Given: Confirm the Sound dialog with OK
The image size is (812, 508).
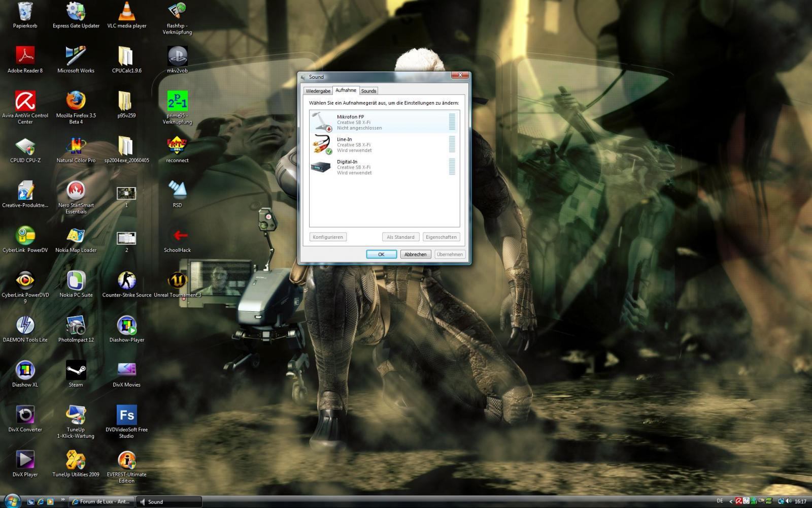Looking at the screenshot, I should pyautogui.click(x=381, y=255).
